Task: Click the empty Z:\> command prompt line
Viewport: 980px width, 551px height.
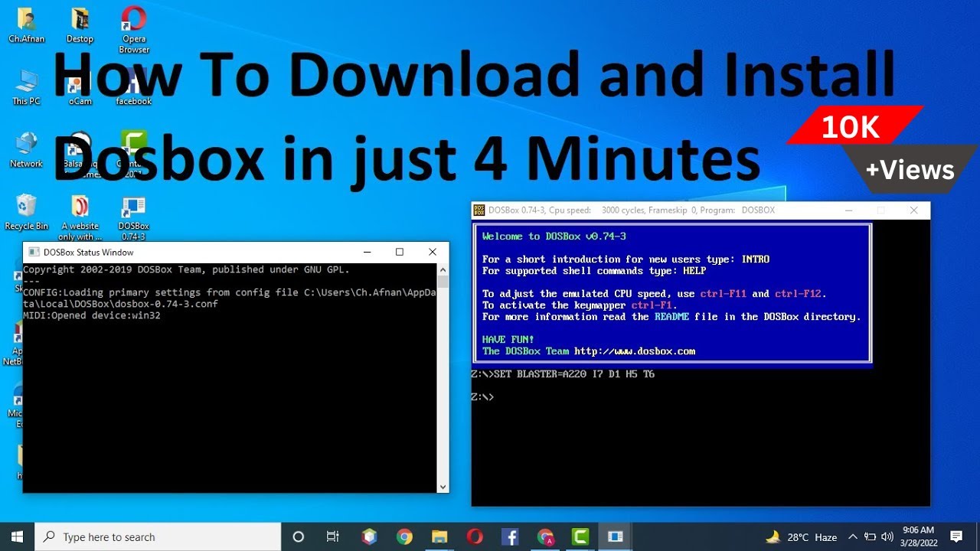Action: [x=483, y=397]
